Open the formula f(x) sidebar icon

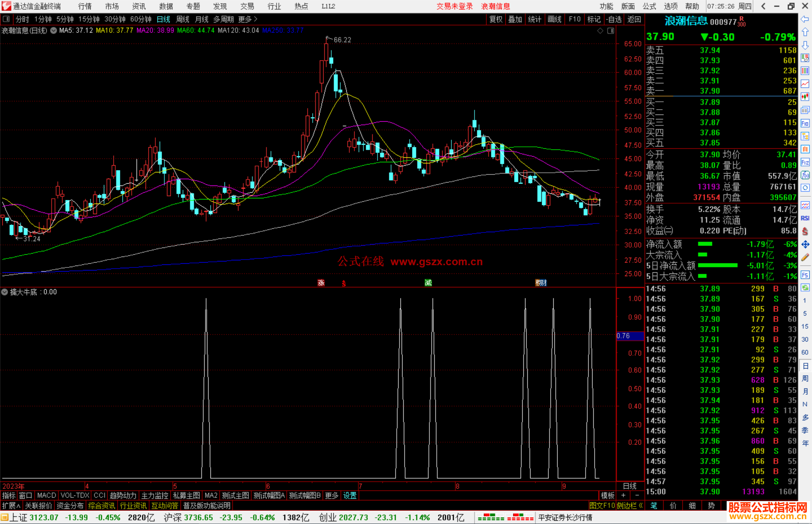805,175
